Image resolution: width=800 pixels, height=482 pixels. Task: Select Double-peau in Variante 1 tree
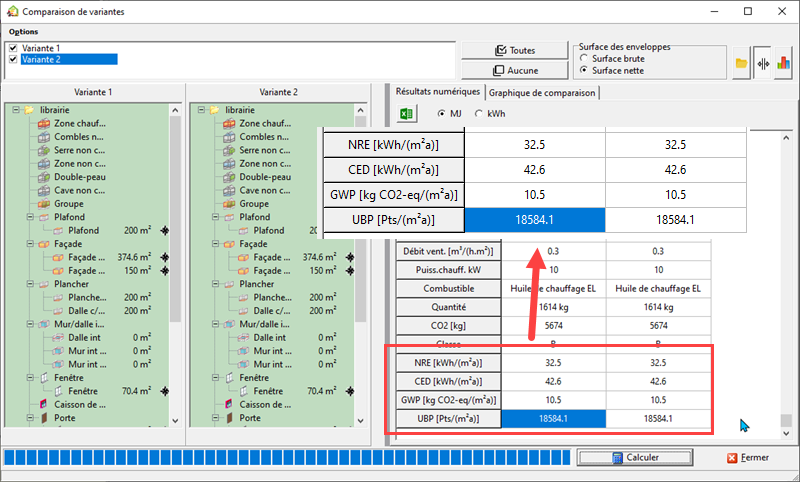80,176
